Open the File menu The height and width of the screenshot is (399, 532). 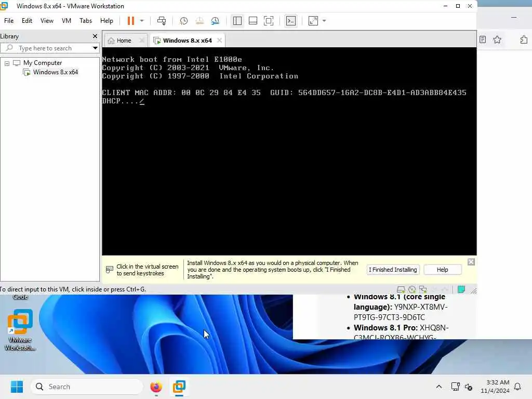point(9,21)
